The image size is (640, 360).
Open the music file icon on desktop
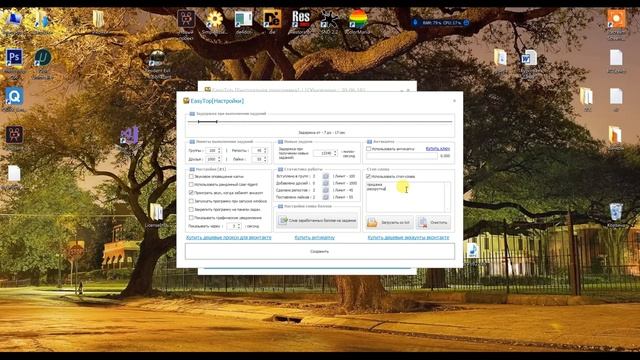(472, 250)
